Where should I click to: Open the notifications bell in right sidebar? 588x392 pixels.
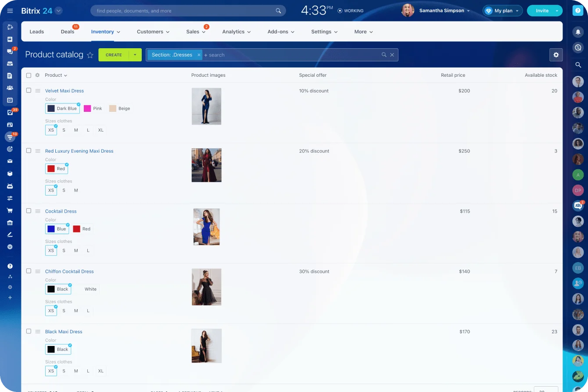click(x=578, y=32)
